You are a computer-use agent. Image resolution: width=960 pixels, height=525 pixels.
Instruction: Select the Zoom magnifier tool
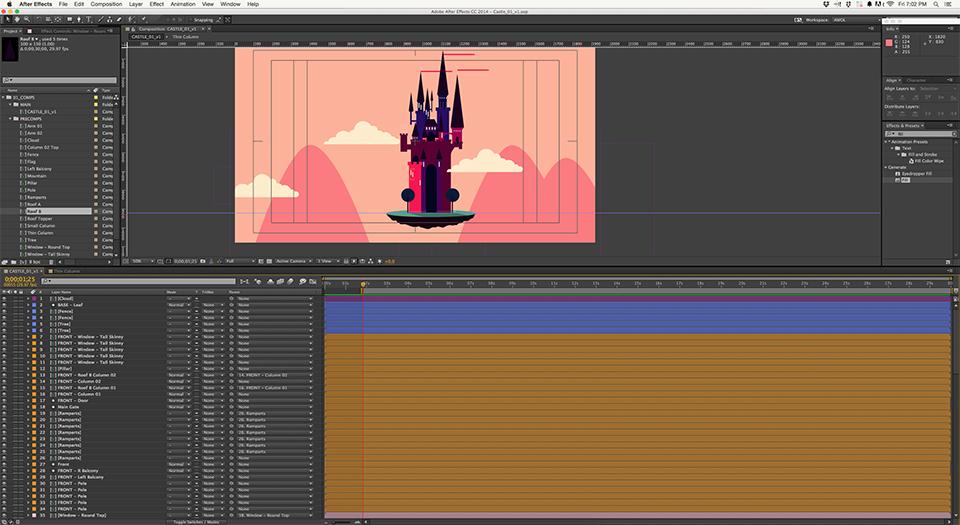coord(27,20)
